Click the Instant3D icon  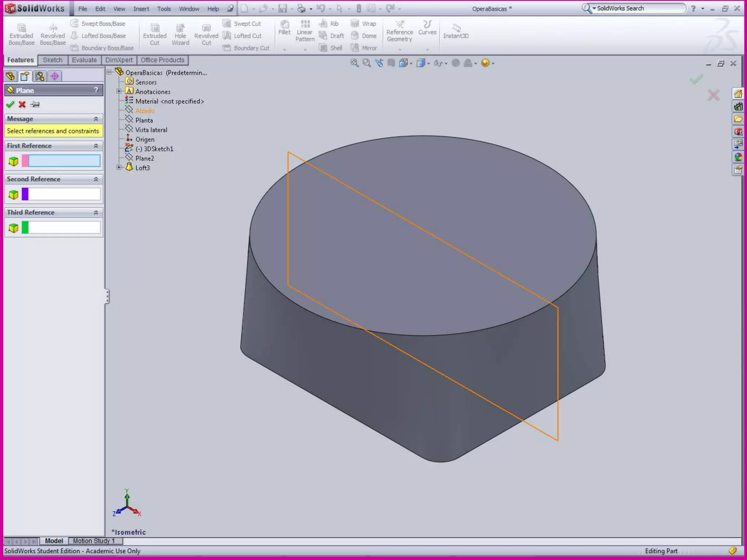click(456, 28)
